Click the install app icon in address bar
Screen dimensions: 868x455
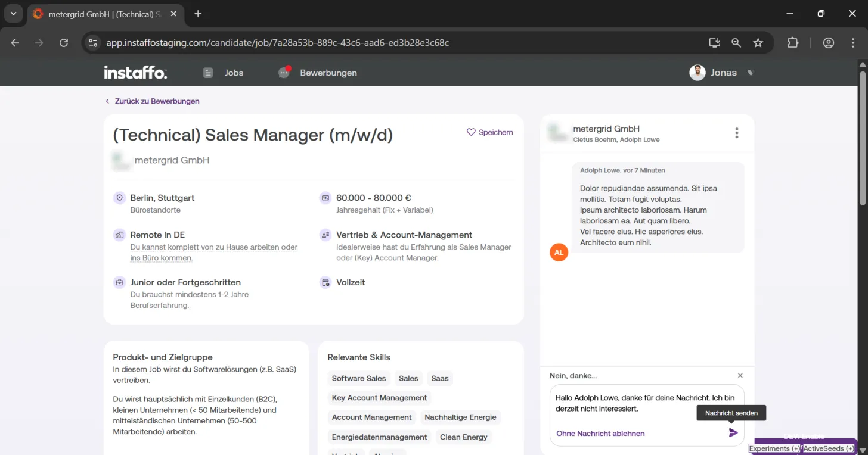(714, 43)
